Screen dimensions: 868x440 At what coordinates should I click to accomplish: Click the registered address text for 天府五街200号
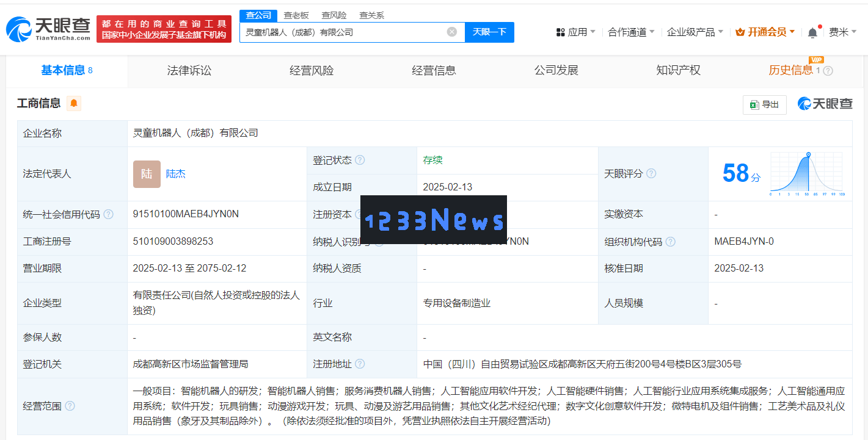pos(582,364)
